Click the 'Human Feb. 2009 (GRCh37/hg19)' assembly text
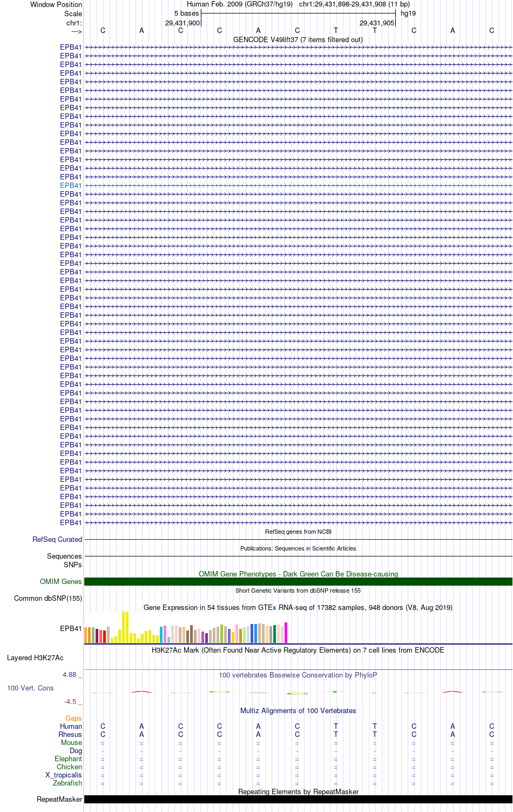The height and width of the screenshot is (812, 513). pyautogui.click(x=240, y=4)
